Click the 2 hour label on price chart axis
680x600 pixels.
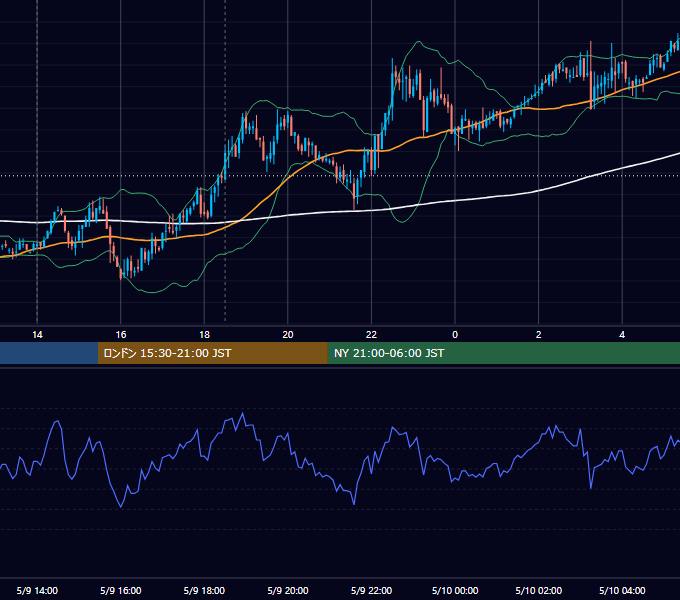539,335
